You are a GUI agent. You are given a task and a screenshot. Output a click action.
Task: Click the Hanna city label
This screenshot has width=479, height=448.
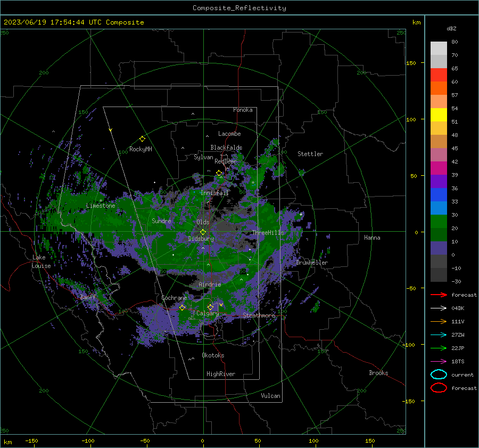tap(372, 238)
